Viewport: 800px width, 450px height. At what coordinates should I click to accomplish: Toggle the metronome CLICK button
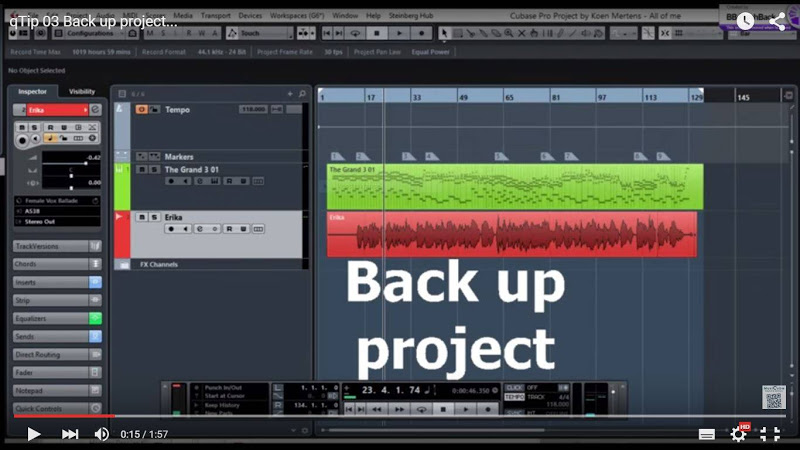(x=514, y=388)
